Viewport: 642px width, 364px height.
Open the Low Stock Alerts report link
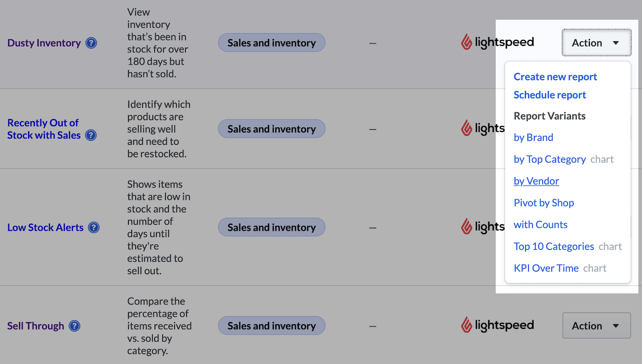(45, 227)
